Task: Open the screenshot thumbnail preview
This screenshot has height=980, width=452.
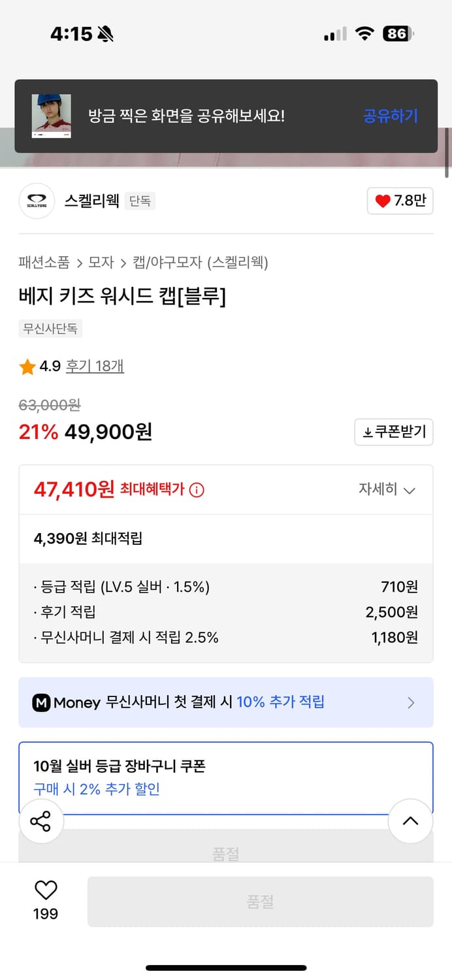Action: pyautogui.click(x=52, y=116)
